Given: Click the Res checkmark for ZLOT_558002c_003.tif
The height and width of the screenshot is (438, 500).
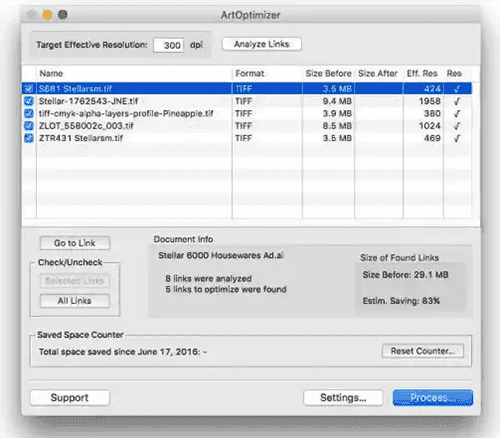Looking at the screenshot, I should coord(457,126).
